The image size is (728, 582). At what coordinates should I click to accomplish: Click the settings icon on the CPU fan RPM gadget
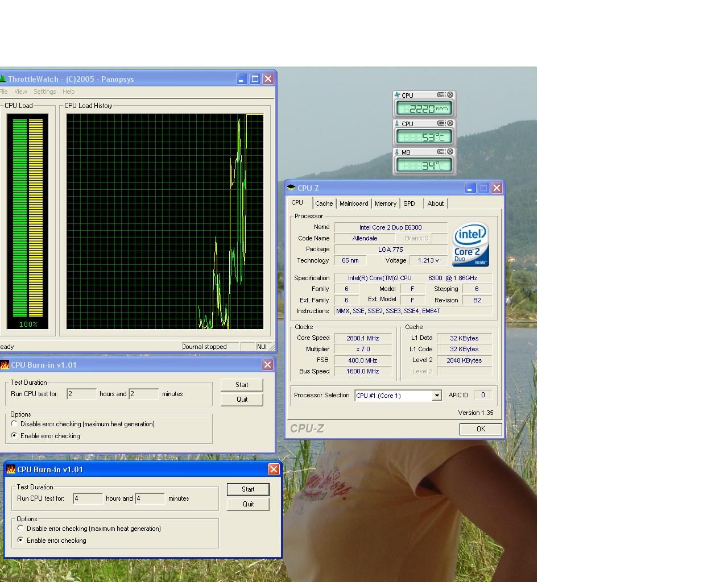pos(441,95)
